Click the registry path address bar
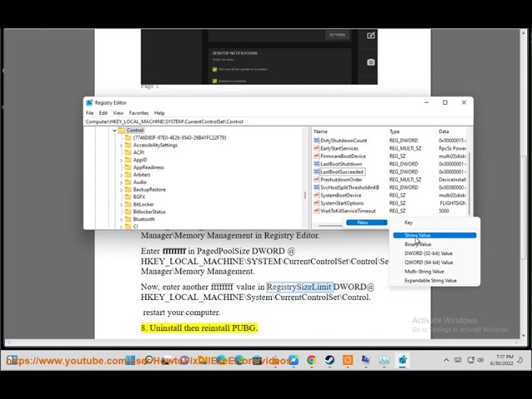The width and height of the screenshot is (532, 399). pos(278,121)
